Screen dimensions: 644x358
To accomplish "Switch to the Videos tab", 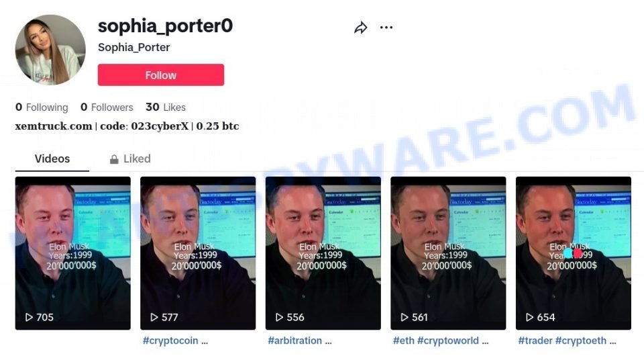I will click(52, 159).
